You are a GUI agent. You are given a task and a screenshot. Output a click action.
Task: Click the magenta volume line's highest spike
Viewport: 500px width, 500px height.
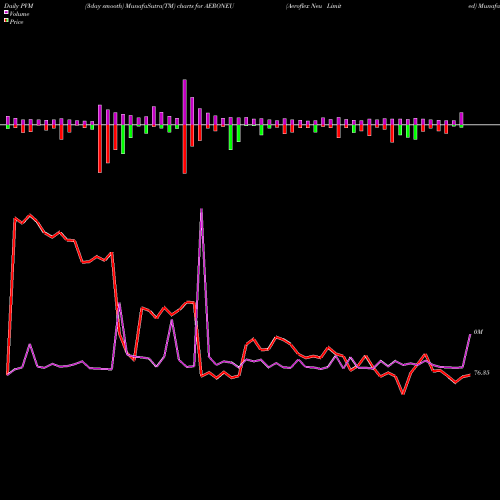pyautogui.click(x=201, y=210)
